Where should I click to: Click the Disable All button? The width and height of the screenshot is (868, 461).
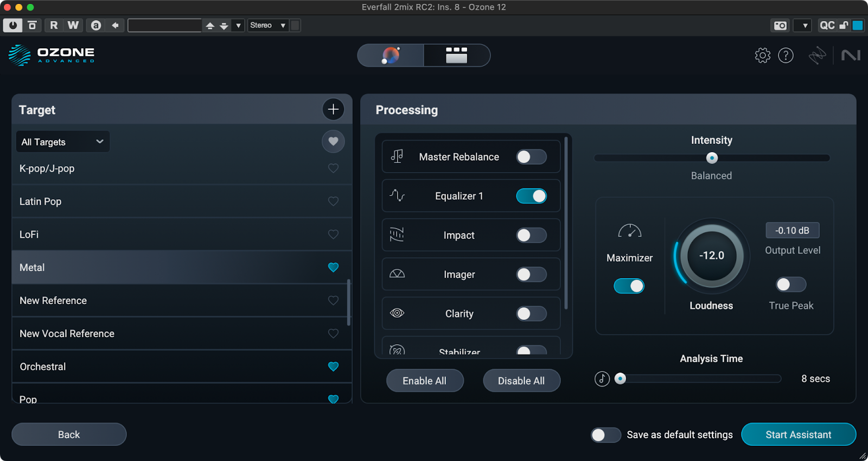[x=521, y=381]
